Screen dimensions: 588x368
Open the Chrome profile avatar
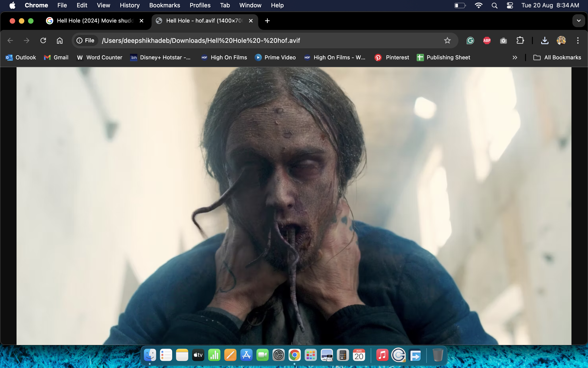(561, 40)
